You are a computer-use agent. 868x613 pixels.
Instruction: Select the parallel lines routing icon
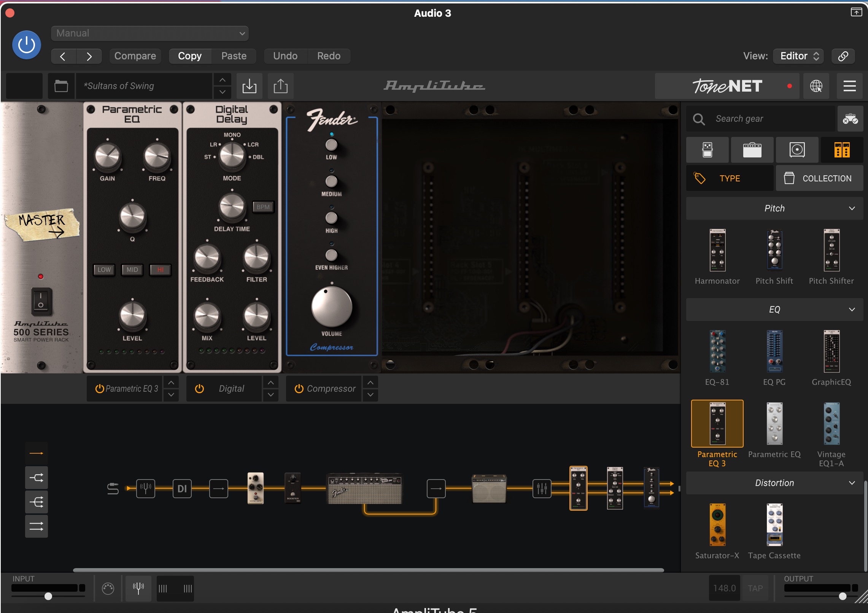pos(37,526)
